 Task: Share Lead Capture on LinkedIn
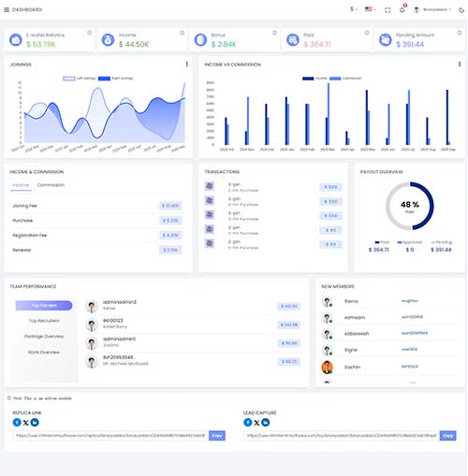[266, 423]
